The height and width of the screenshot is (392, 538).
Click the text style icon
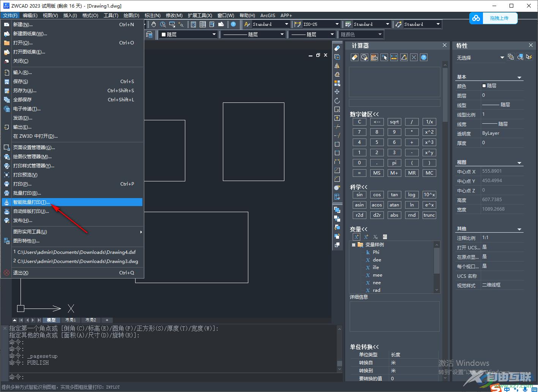[x=247, y=24]
